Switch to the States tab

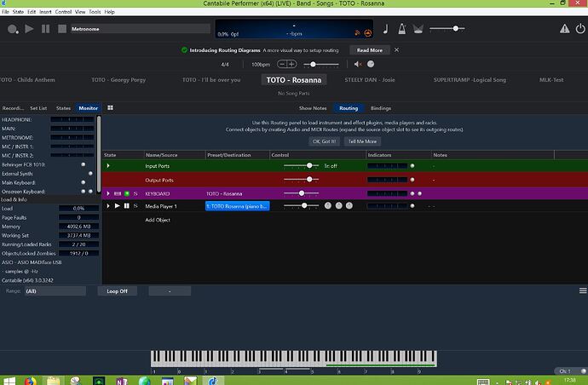[x=63, y=108]
